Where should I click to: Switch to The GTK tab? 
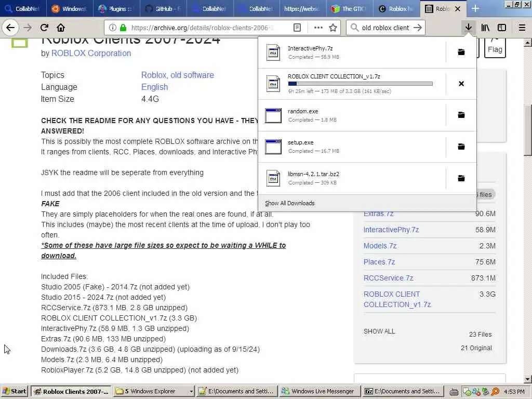(x=350, y=8)
